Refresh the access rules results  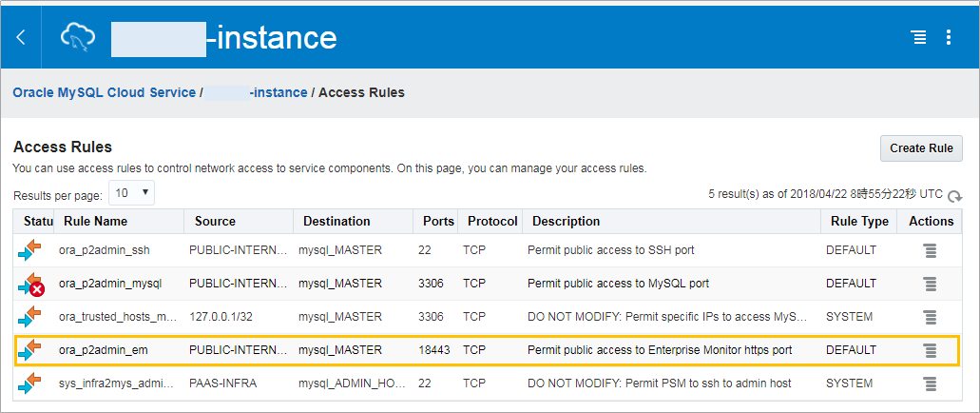[x=955, y=196]
